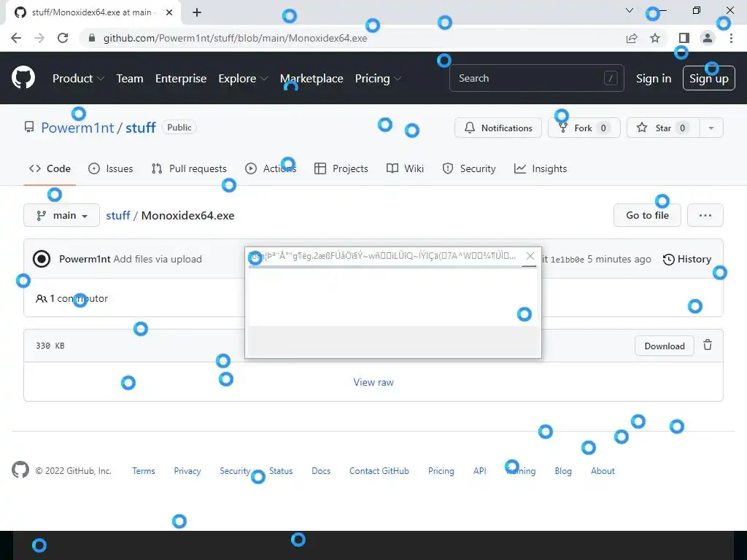The height and width of the screenshot is (560, 747).
Task: Open browser side panel icon
Action: (684, 38)
